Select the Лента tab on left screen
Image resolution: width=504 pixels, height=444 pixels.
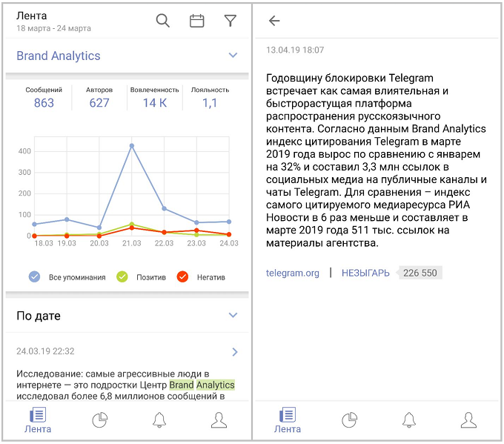(38, 420)
